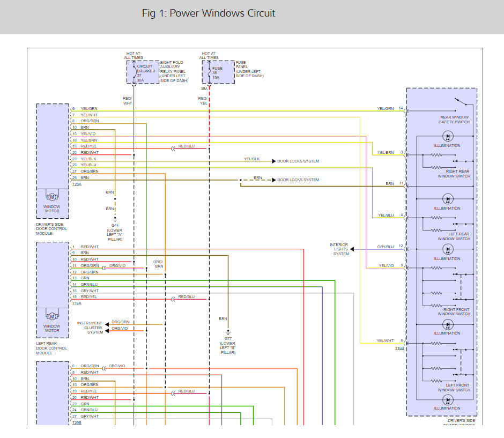Select the Fuse 38 15A box

[218, 72]
